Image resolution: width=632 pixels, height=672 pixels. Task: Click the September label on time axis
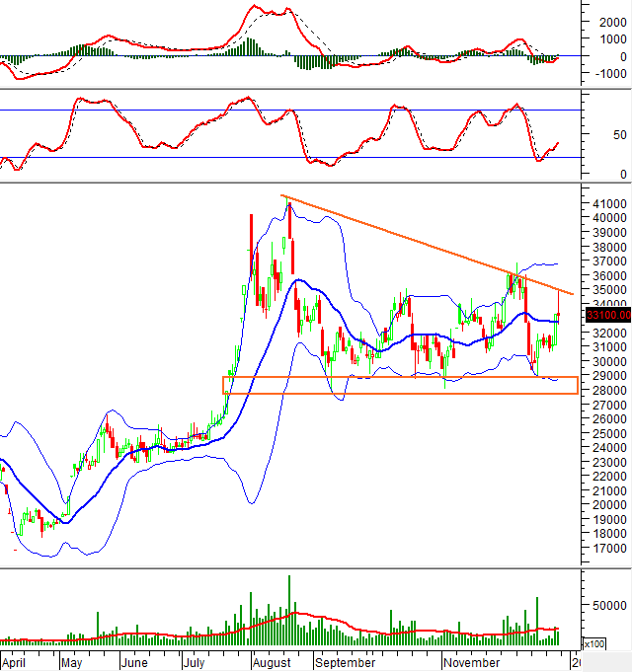345,665
